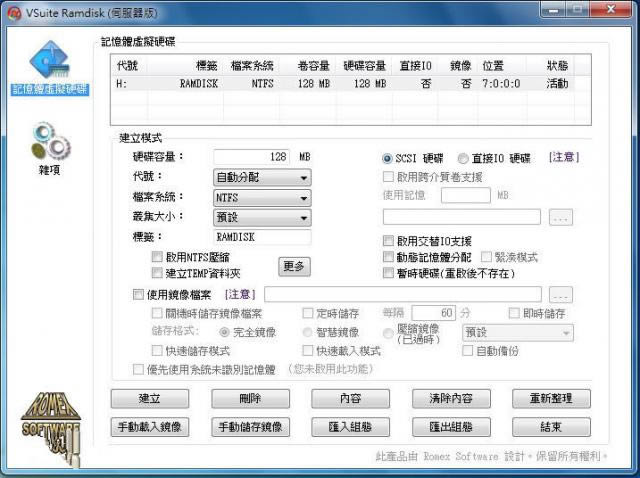Click the Romex Software logo
This screenshot has width=640, height=478.
coord(51,428)
